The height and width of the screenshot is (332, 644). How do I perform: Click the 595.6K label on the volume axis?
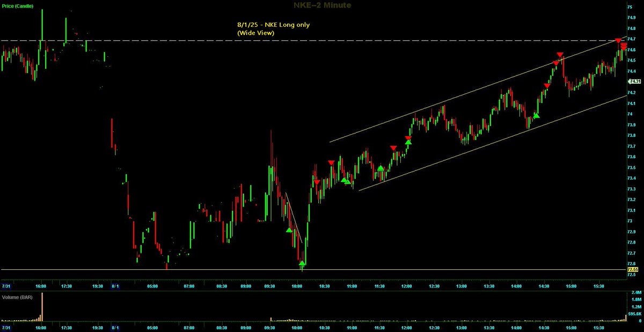pyautogui.click(x=634, y=314)
